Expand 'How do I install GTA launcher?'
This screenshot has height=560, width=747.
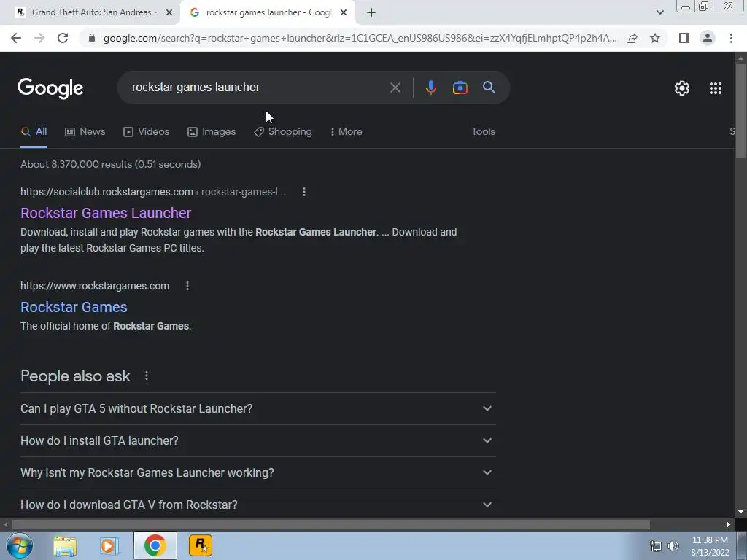(258, 440)
